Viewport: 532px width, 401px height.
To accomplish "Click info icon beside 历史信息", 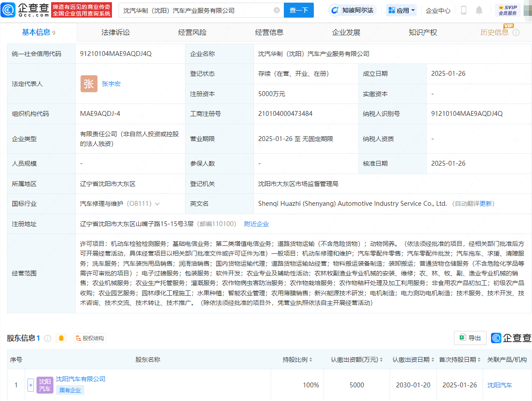I will 516,33.
